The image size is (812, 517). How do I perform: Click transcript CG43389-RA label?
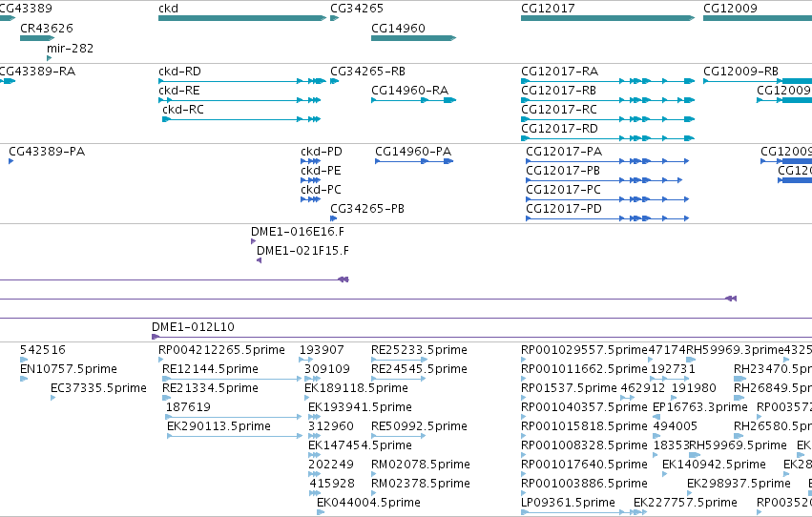(x=37, y=72)
